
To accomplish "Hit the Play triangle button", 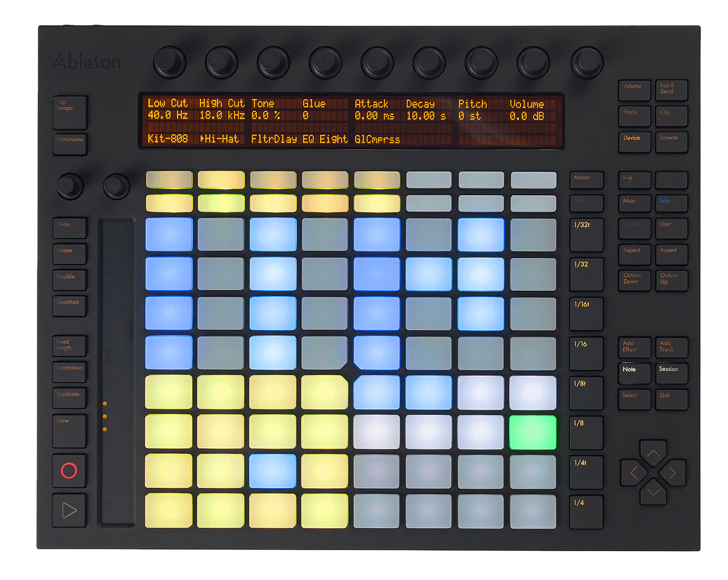I will point(69,510).
